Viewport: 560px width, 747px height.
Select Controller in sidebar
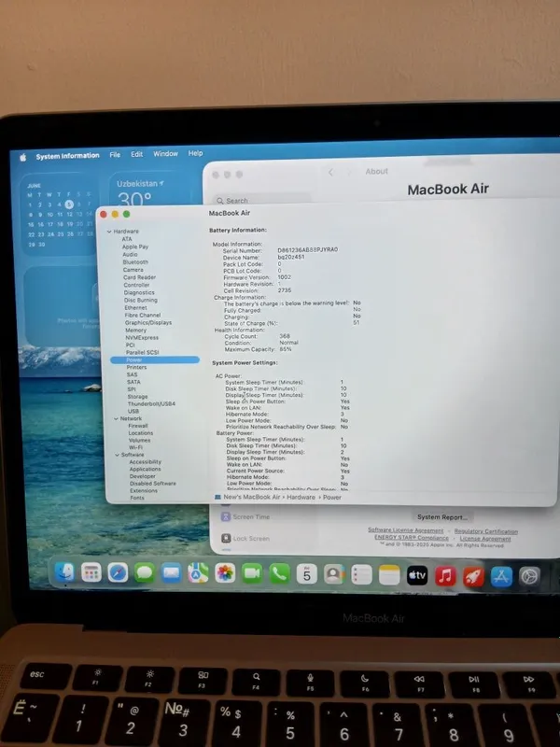point(136,285)
